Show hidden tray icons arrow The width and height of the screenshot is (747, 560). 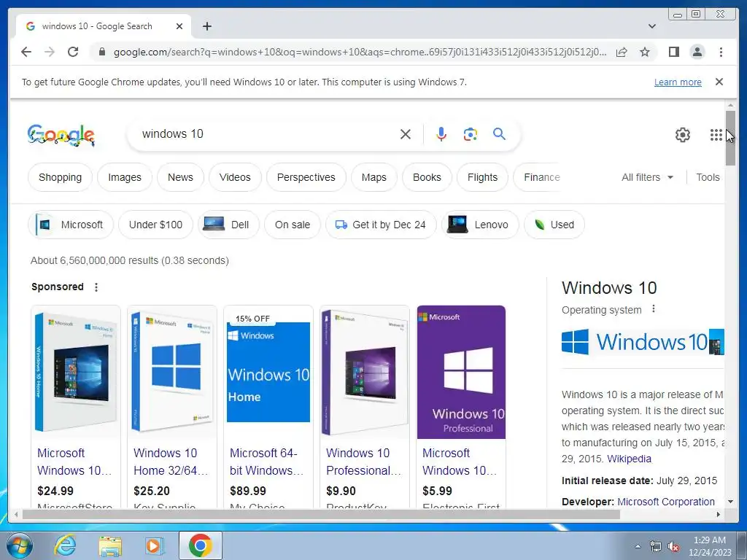638,546
